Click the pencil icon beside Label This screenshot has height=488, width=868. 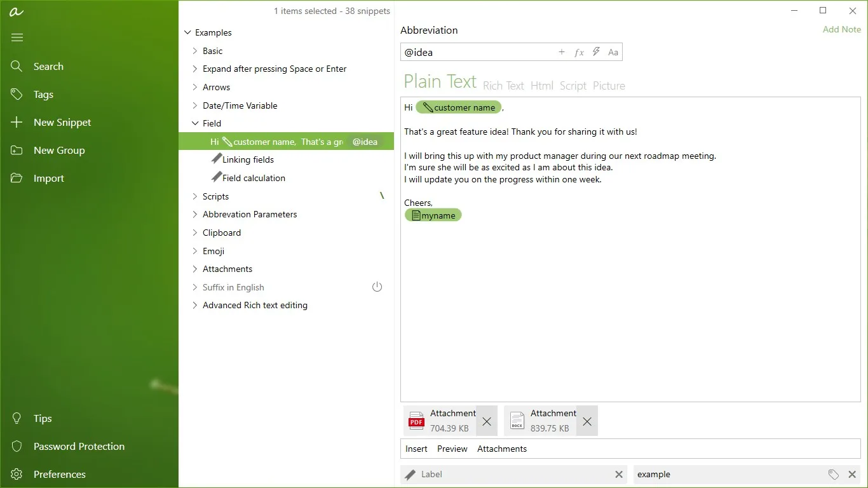[410, 474]
